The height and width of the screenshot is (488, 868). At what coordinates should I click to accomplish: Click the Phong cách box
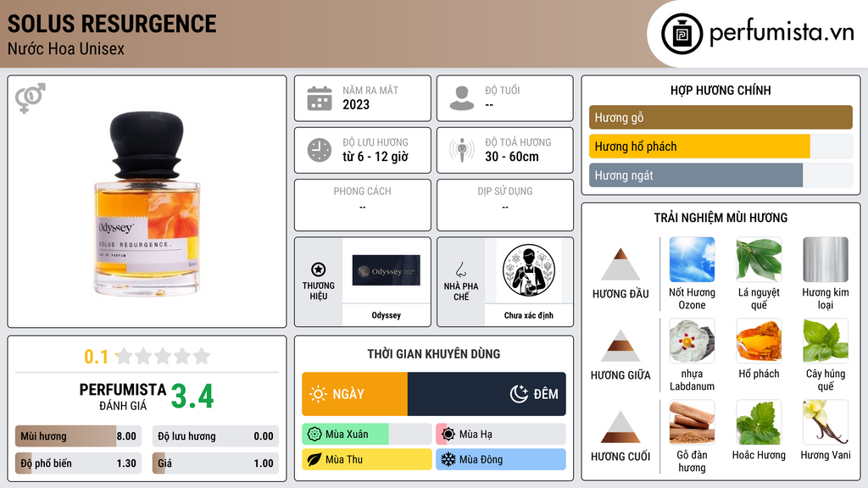(x=363, y=205)
